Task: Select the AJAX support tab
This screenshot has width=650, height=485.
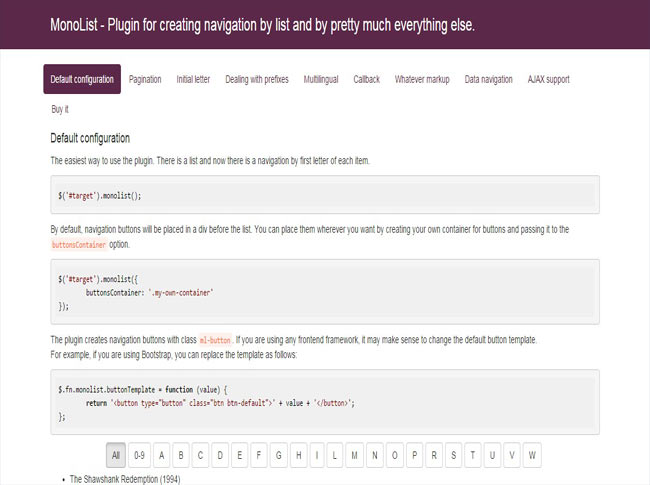Action: [548, 79]
